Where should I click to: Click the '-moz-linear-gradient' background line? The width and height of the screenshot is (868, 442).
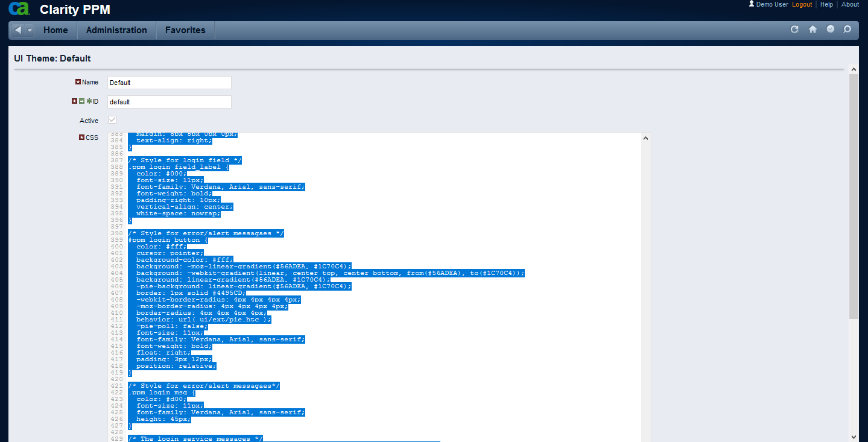[244, 267]
